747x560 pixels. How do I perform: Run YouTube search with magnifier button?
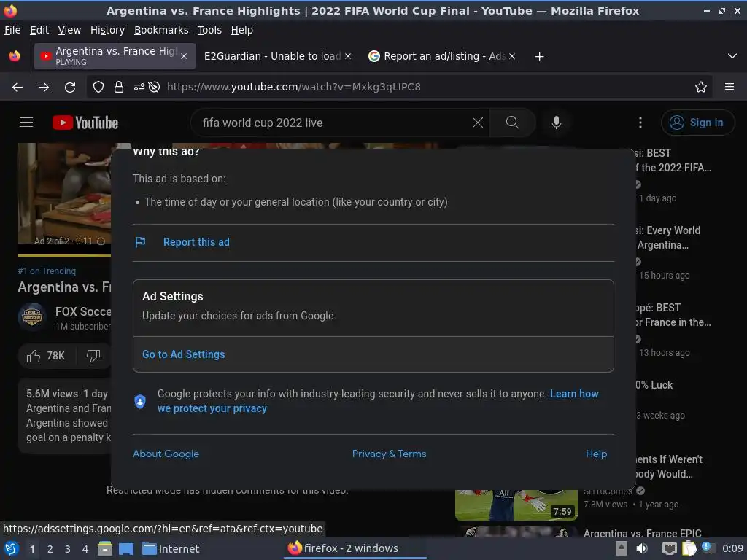coord(513,122)
